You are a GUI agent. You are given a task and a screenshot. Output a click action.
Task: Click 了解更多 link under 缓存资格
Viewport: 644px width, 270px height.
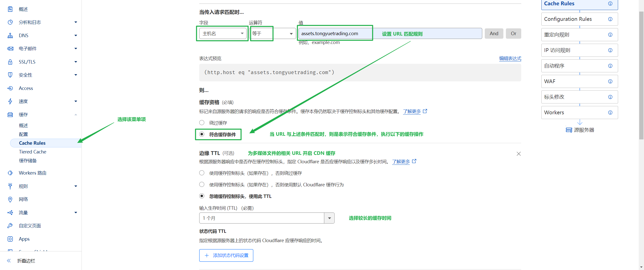click(412, 111)
